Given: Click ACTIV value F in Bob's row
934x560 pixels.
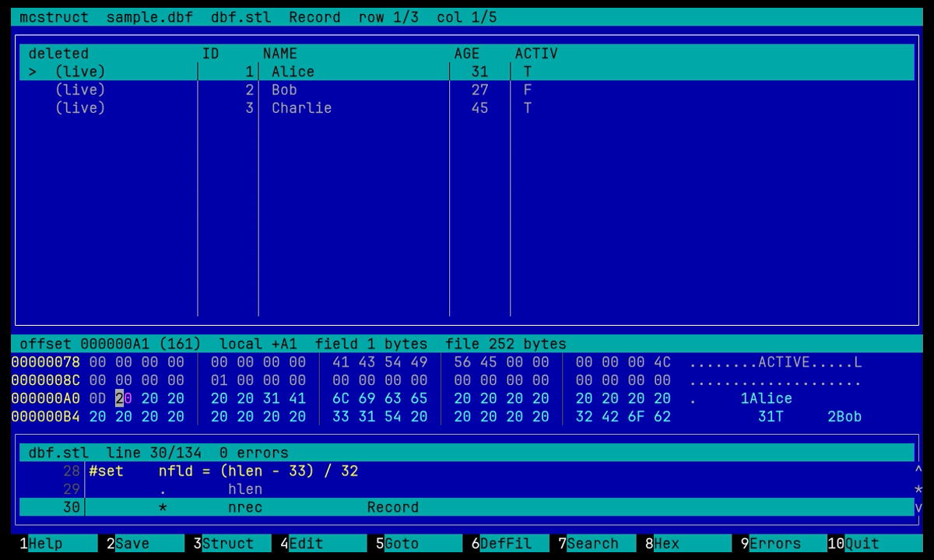Looking at the screenshot, I should click(x=527, y=89).
